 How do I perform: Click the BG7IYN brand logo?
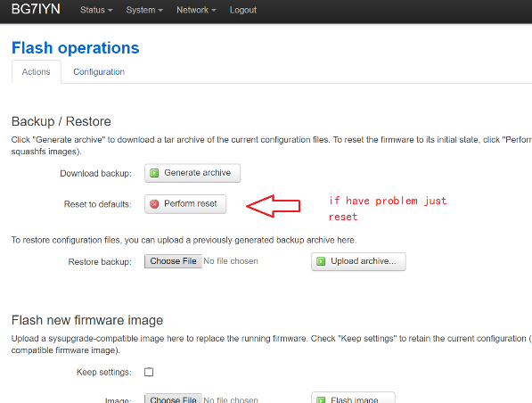pos(36,9)
